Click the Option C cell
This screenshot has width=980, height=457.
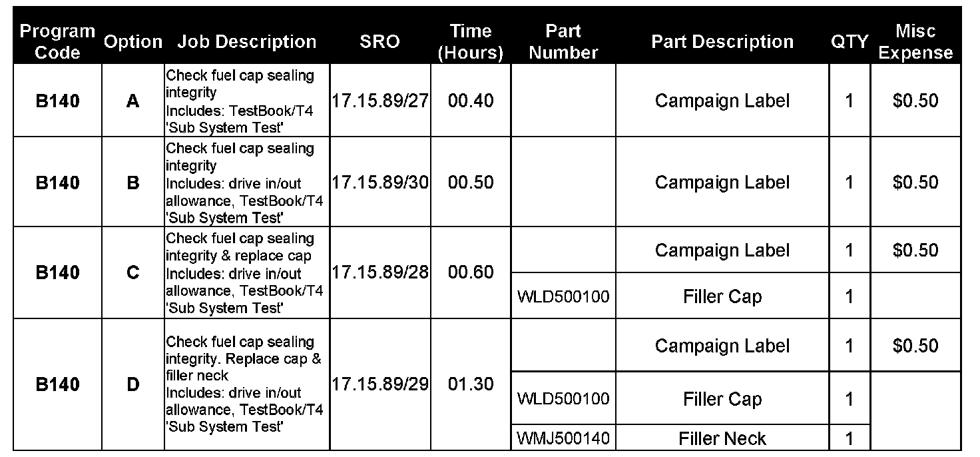(133, 272)
